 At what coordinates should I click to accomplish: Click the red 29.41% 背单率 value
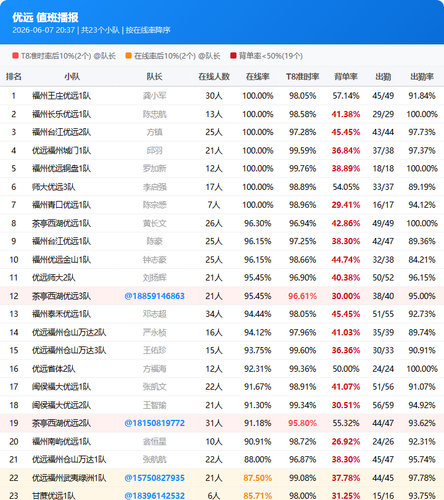(x=346, y=205)
